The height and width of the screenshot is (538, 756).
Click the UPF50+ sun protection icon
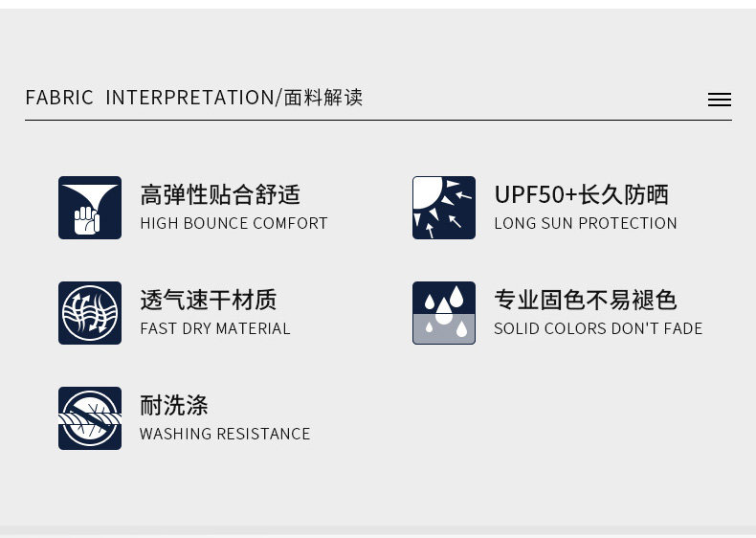point(444,208)
